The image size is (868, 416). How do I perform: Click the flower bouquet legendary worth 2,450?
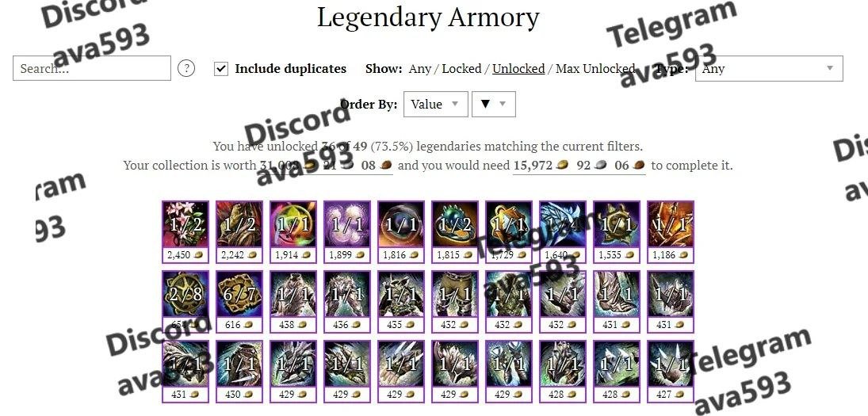coord(185,232)
